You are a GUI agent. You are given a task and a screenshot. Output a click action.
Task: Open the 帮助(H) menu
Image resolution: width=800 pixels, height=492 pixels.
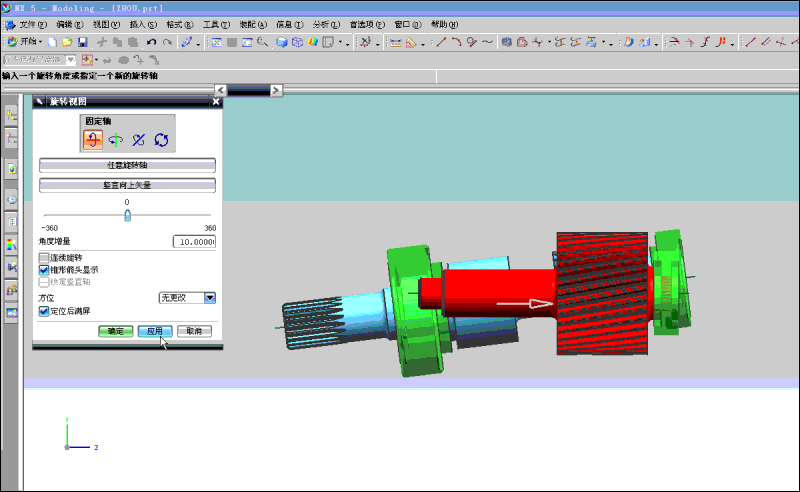pos(444,24)
